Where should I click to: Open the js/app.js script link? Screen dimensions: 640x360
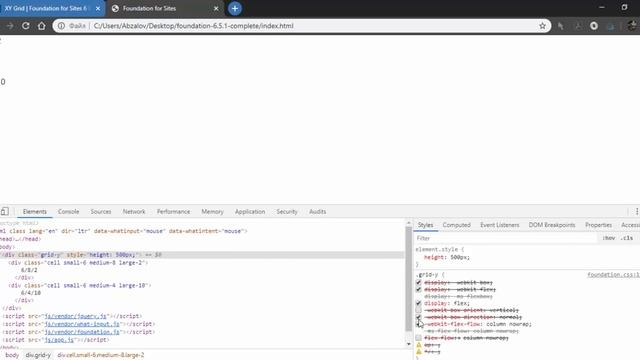pos(59,340)
